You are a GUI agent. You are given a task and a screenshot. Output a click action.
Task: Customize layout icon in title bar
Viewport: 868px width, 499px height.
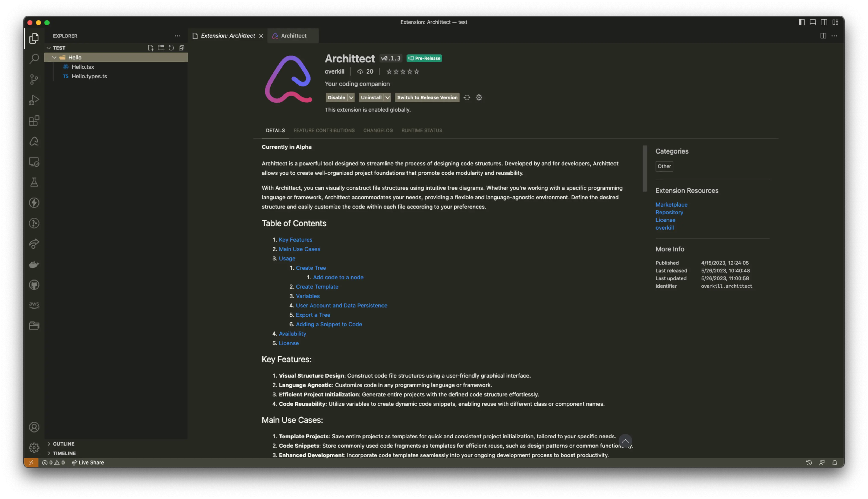tap(836, 22)
